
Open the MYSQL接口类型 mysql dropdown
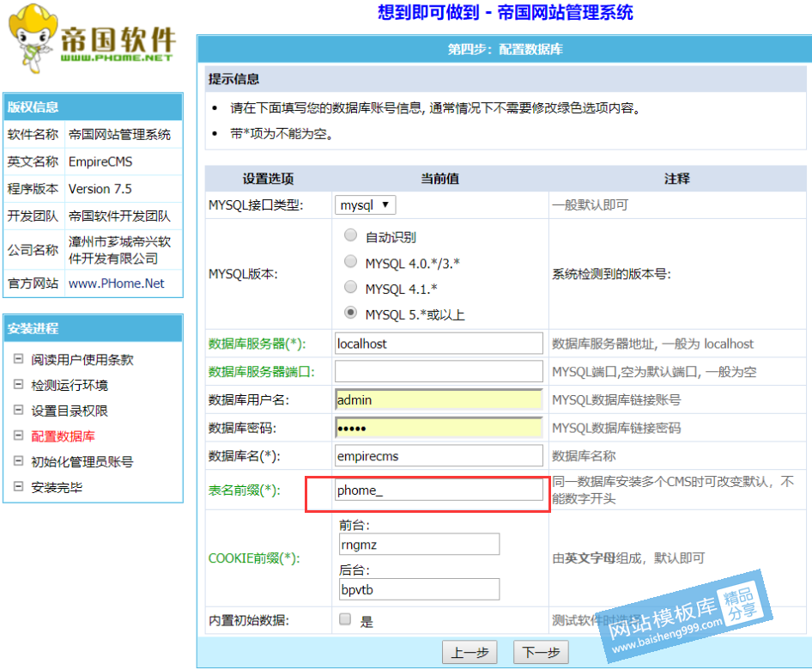click(x=365, y=204)
